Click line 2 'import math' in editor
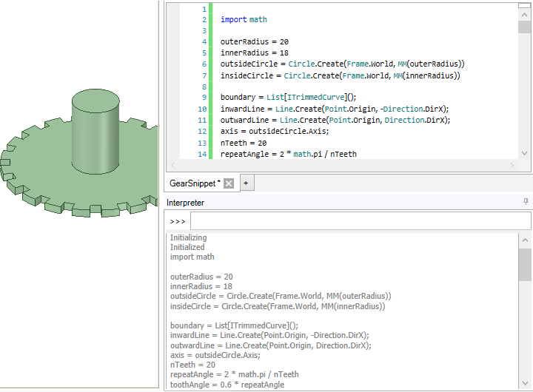 pos(244,20)
